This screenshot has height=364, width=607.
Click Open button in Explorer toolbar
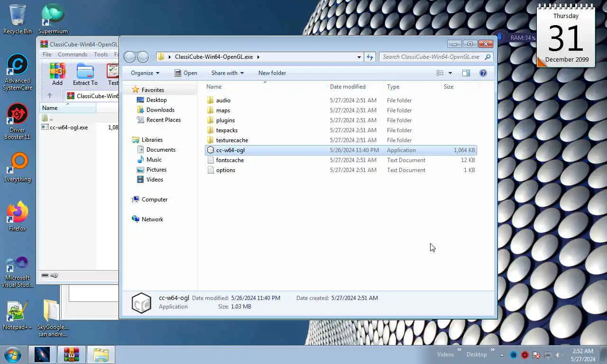[186, 73]
